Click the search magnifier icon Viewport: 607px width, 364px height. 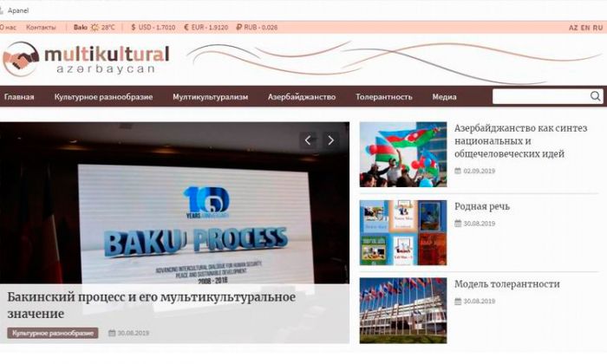pyautogui.click(x=596, y=96)
